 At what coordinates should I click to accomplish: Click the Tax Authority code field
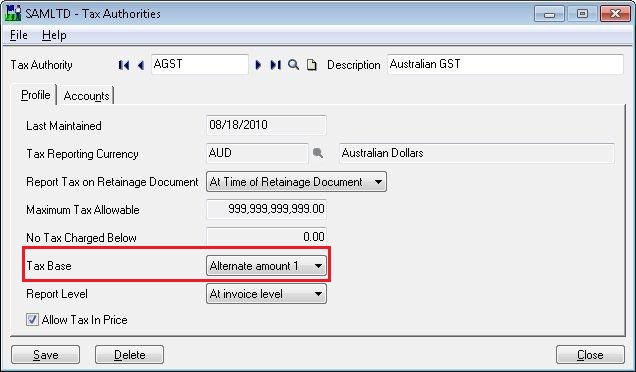pyautogui.click(x=200, y=65)
